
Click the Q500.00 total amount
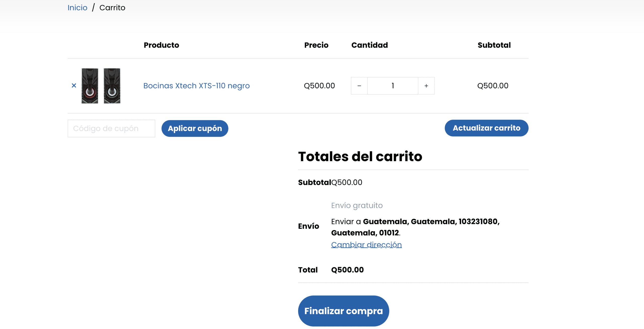coord(347,270)
